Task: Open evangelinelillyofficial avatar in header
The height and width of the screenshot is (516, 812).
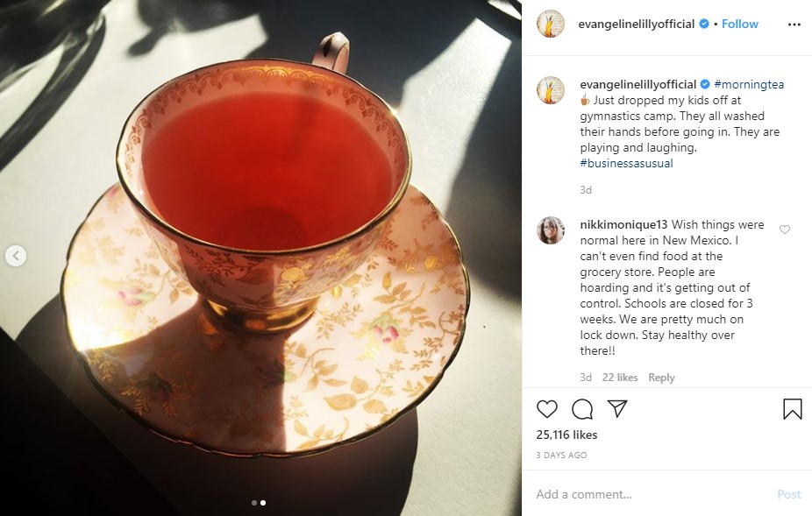Action: pyautogui.click(x=551, y=24)
